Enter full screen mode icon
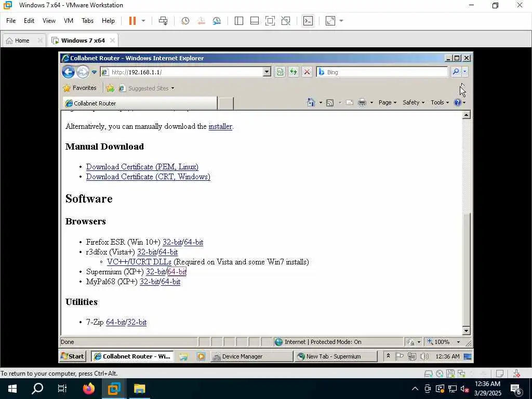 pos(270,21)
